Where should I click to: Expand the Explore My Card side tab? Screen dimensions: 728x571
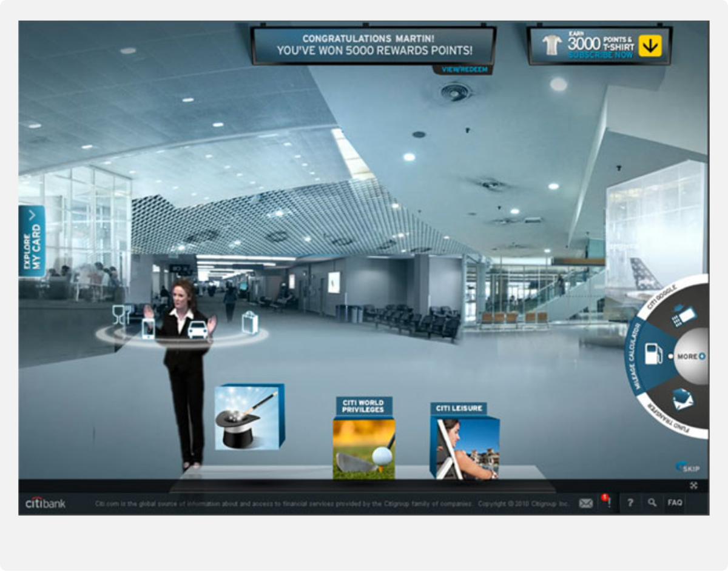[32, 241]
